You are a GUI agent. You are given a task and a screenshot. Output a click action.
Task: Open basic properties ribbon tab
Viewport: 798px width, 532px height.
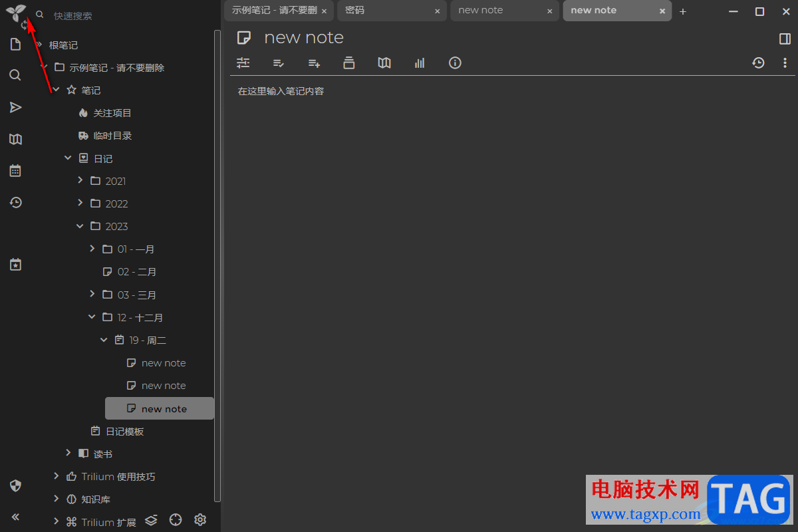click(243, 63)
